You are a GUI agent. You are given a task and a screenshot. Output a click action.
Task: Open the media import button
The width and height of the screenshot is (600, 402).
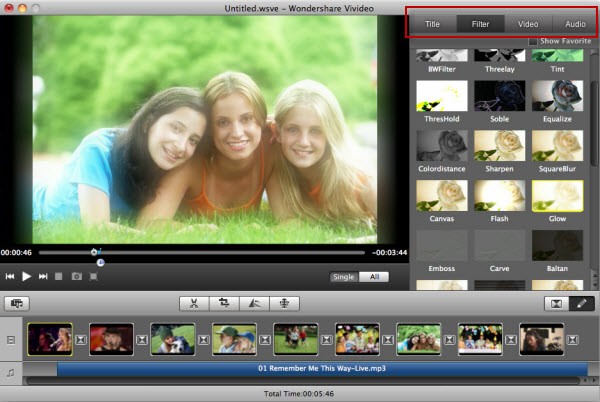(17, 304)
